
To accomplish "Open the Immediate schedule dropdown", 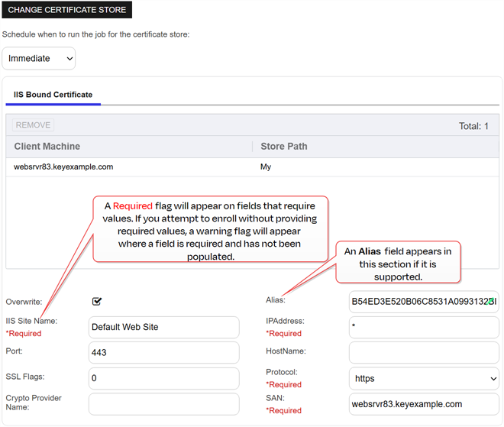I will point(39,58).
